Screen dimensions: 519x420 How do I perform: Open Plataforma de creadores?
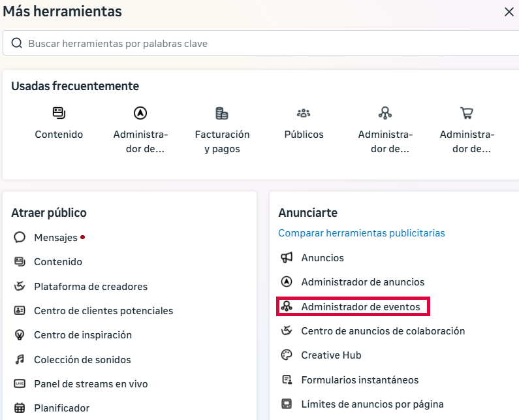(x=80, y=286)
